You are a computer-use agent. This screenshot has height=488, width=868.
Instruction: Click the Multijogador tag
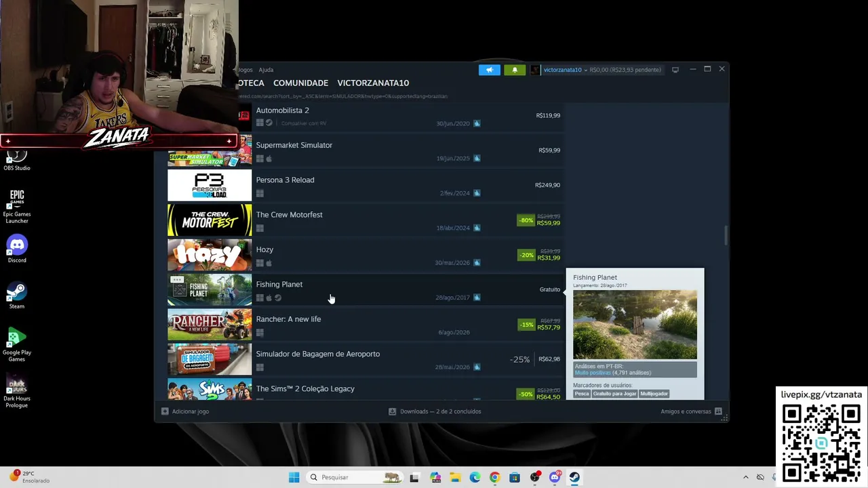click(x=654, y=394)
